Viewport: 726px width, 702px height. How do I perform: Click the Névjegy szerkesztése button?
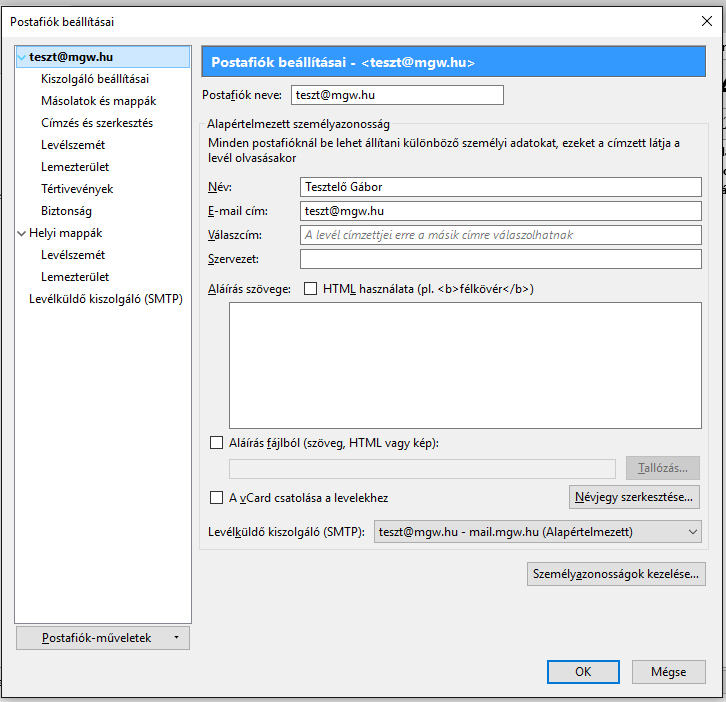tap(634, 496)
